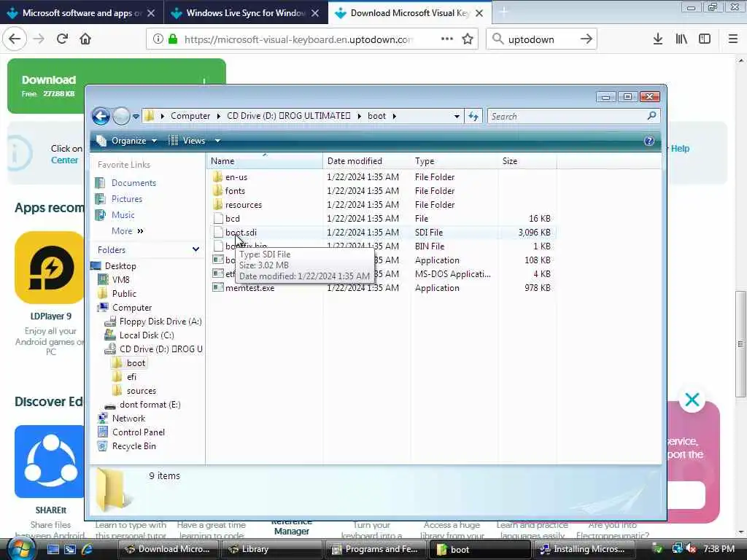Open the address bar history dropdown in Explorer
747x560 pixels.
coord(457,116)
